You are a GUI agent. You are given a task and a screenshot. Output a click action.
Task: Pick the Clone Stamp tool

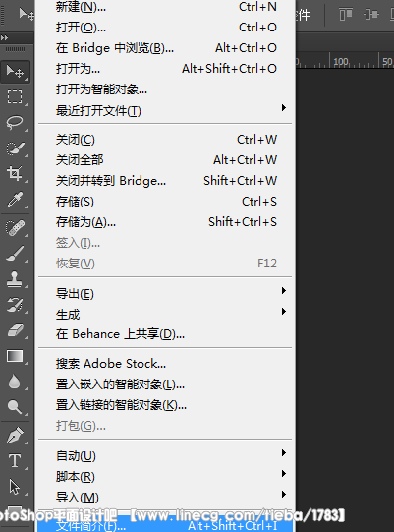(15, 279)
